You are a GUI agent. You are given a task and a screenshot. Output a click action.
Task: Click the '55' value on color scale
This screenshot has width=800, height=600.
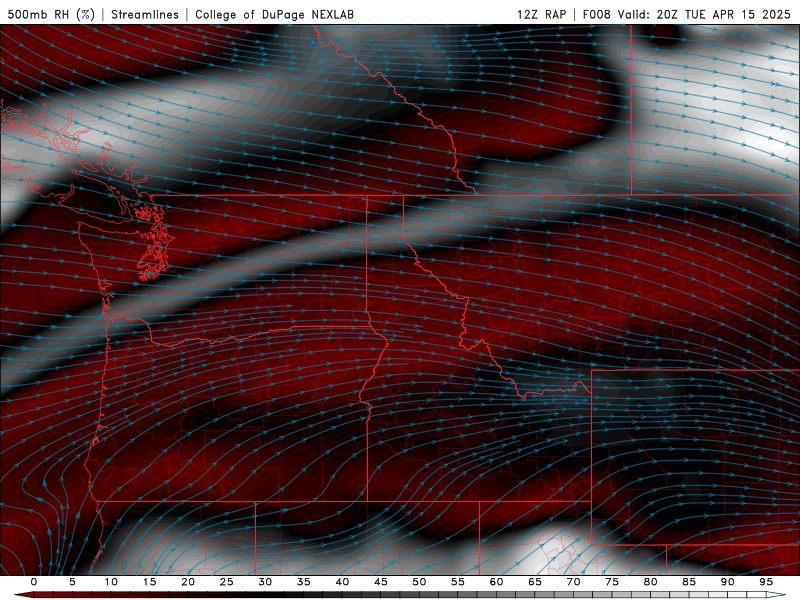coord(458,582)
